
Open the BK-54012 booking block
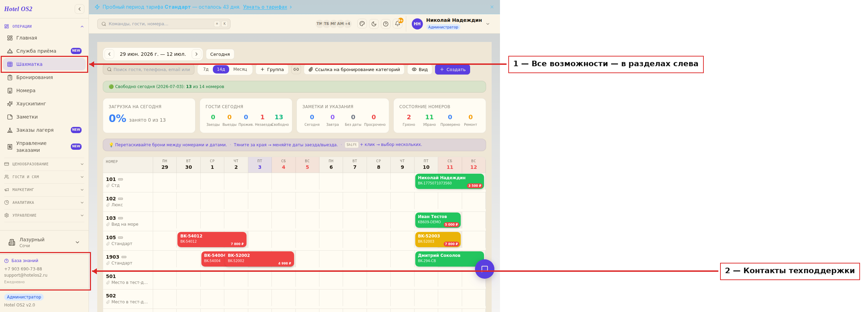coord(212,240)
